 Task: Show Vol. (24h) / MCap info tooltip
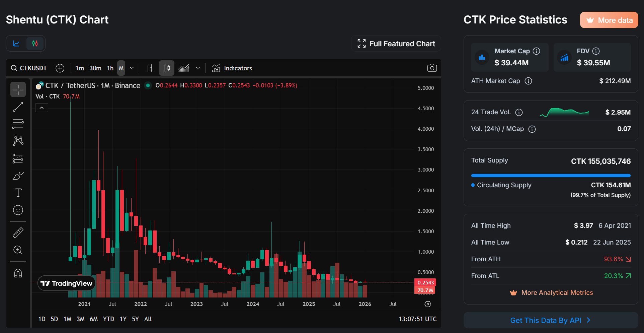[x=532, y=129]
